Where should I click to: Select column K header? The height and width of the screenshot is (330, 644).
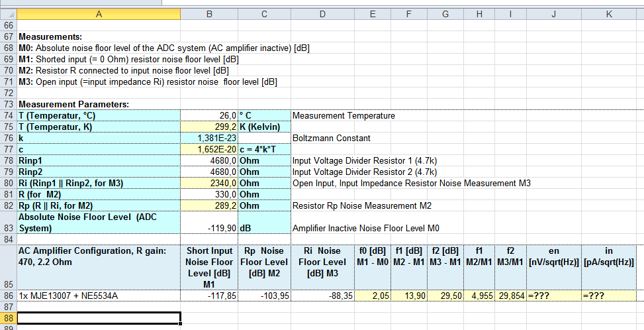coord(608,13)
